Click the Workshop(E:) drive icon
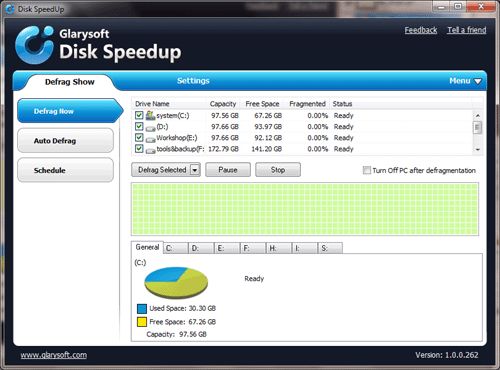 pos(151,139)
